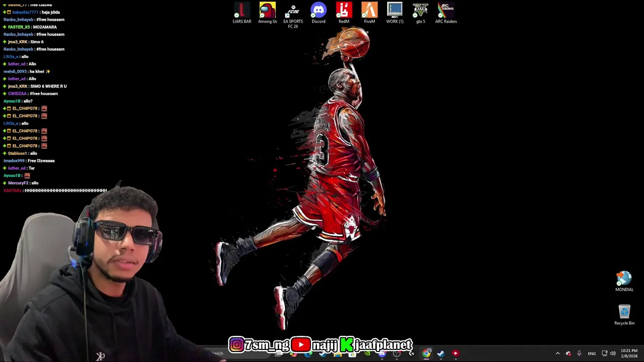Select the MONDIAL desktop icon
This screenshot has width=644, height=362.
click(624, 282)
